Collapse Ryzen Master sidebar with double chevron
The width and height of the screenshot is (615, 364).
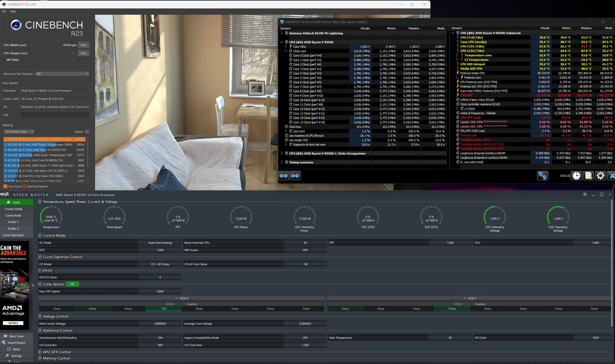33,285
